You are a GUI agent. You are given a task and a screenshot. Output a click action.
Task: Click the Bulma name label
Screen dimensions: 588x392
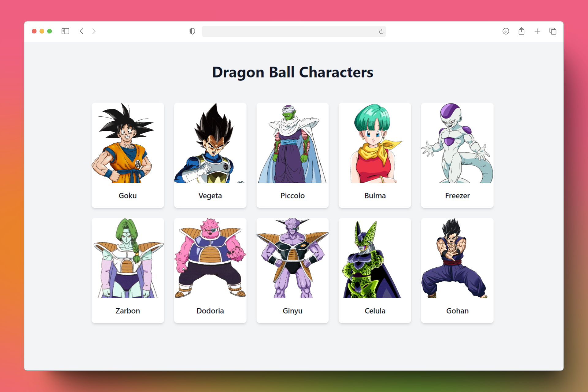point(375,196)
